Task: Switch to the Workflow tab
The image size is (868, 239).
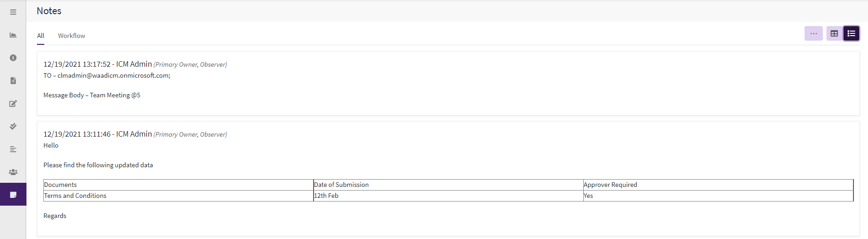Action: (x=71, y=36)
